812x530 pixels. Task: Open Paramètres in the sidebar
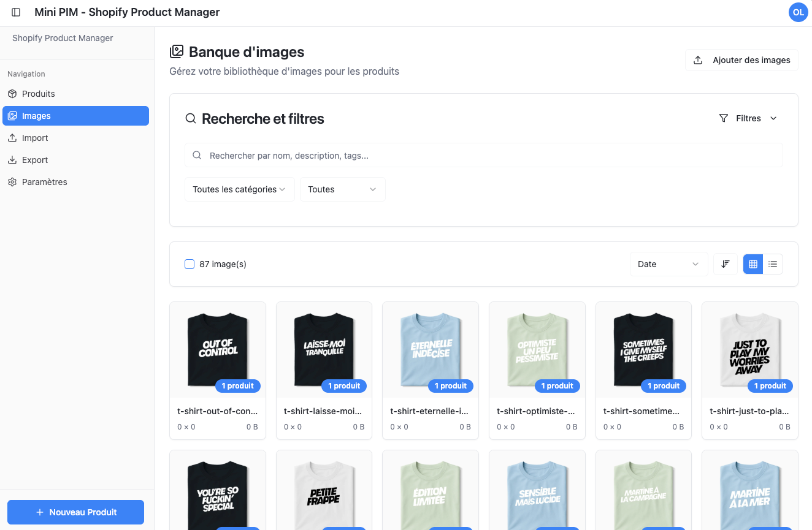[44, 182]
